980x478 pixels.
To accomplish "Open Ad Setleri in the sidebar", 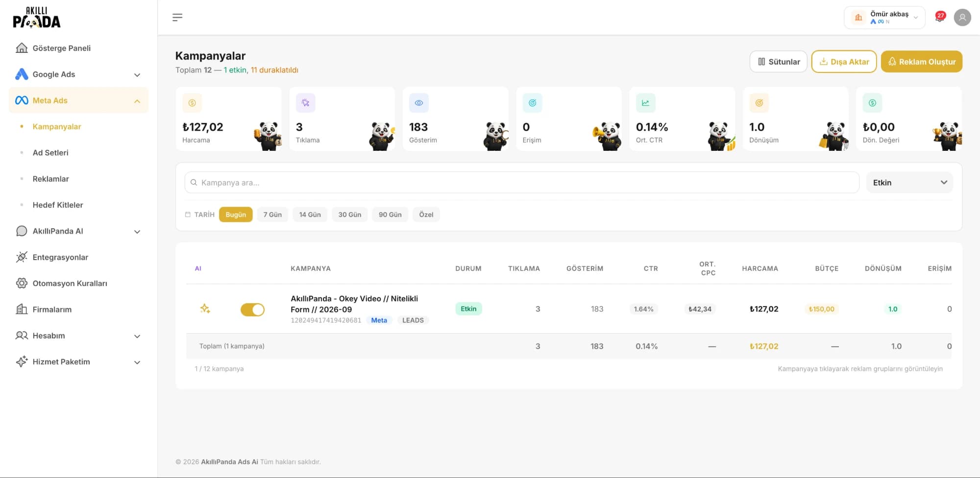I will 50,152.
